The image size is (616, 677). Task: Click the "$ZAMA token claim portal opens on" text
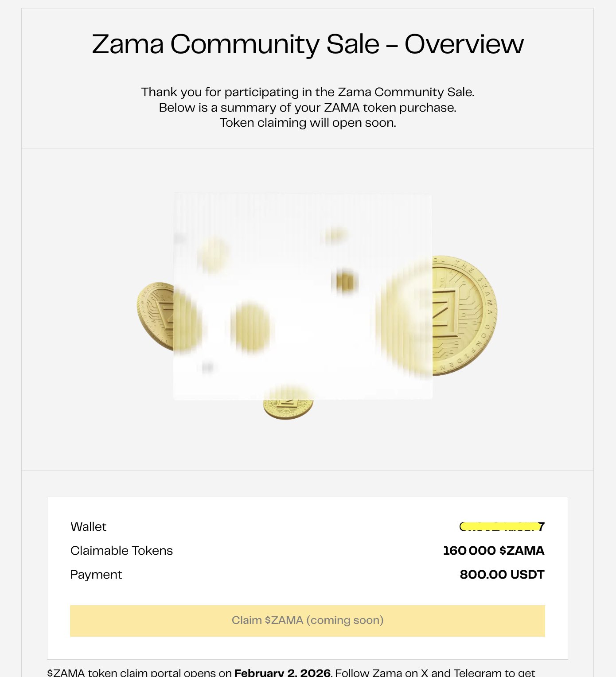pyautogui.click(x=139, y=673)
